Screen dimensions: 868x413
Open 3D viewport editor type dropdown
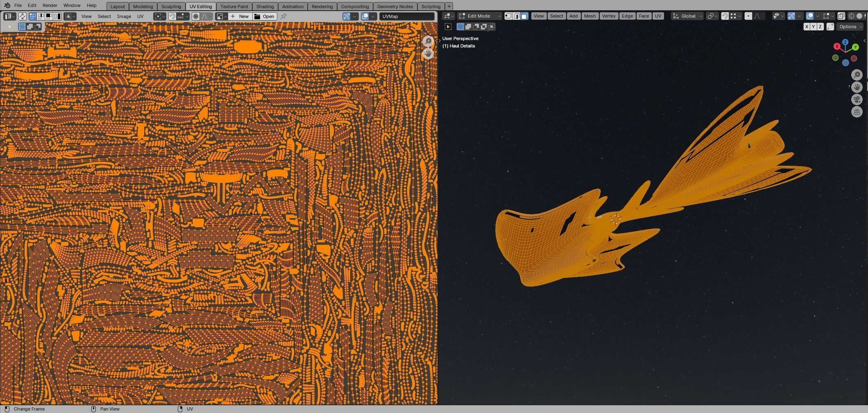point(449,16)
